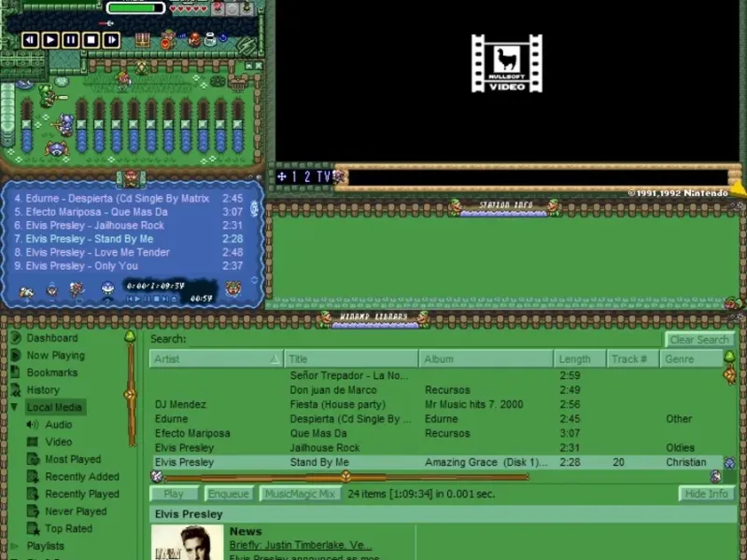747x560 pixels.
Task: Click the video window move arrows icon
Action: tap(282, 177)
